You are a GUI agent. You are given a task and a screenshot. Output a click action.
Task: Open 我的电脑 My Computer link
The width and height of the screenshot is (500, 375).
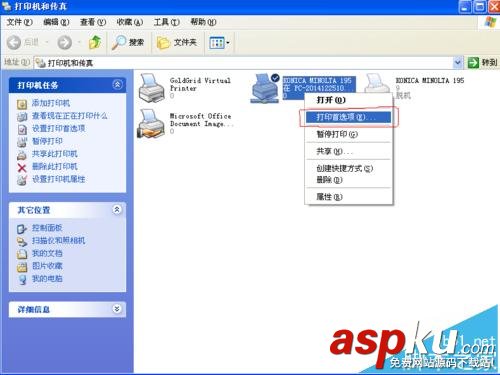pos(47,279)
